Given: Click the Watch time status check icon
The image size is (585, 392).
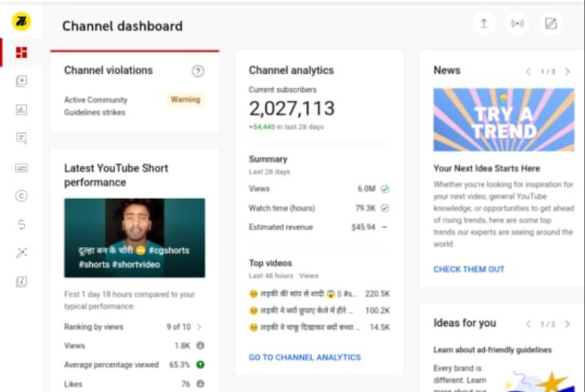Looking at the screenshot, I should click(385, 208).
